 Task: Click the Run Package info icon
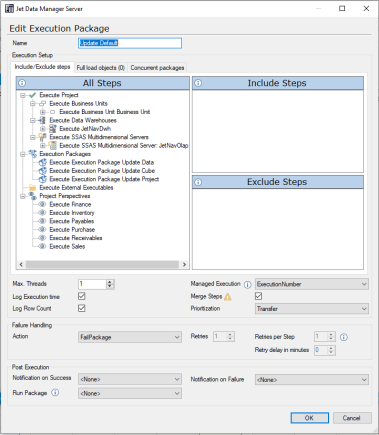click(x=55, y=393)
